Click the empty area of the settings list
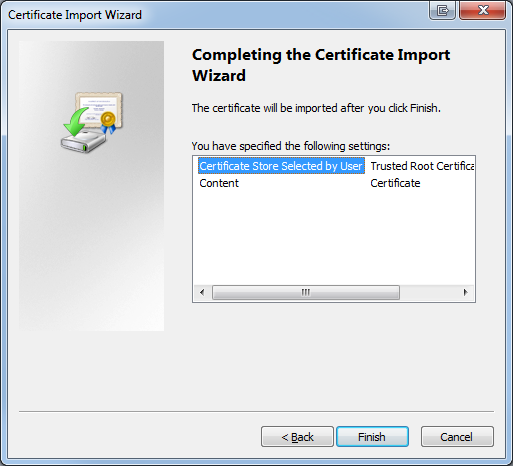Screen dimensions: 513x466 [333, 237]
